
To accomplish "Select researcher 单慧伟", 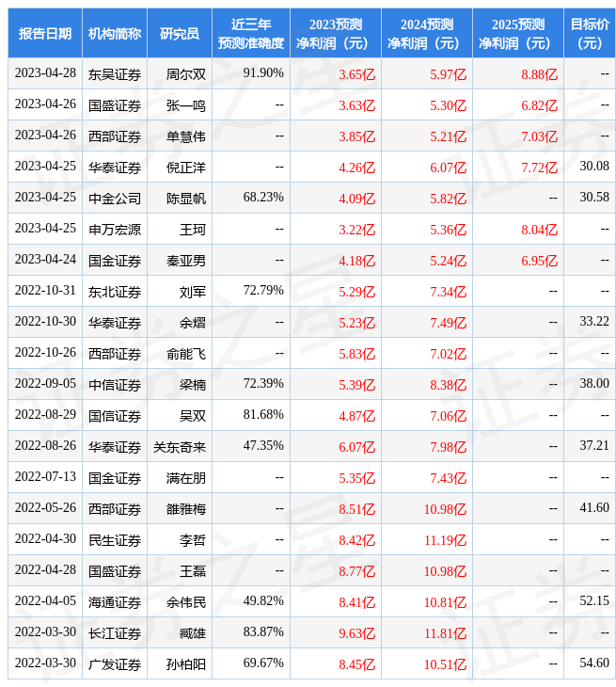I will click(x=186, y=136).
